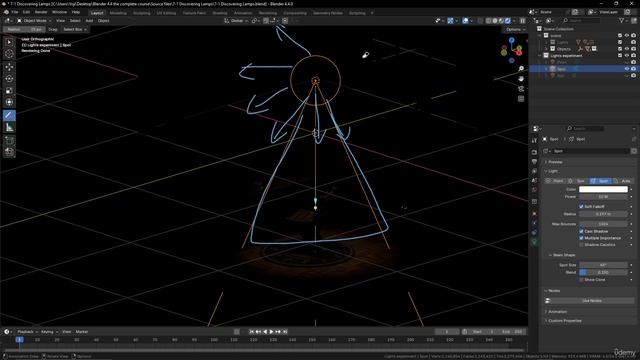This screenshot has height=360, width=640.
Task: Toggle the Objects collection eye icon
Action: tap(627, 49)
